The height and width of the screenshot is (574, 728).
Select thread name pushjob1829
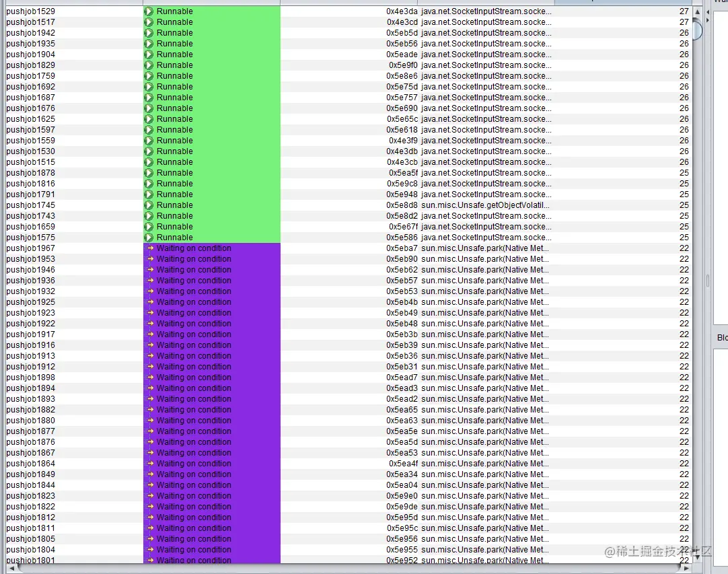31,65
